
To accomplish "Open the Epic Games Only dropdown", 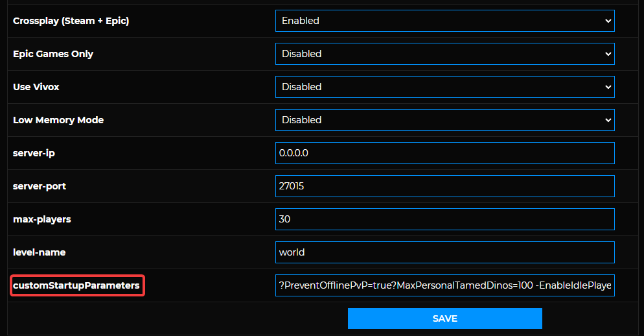I will 445,54.
